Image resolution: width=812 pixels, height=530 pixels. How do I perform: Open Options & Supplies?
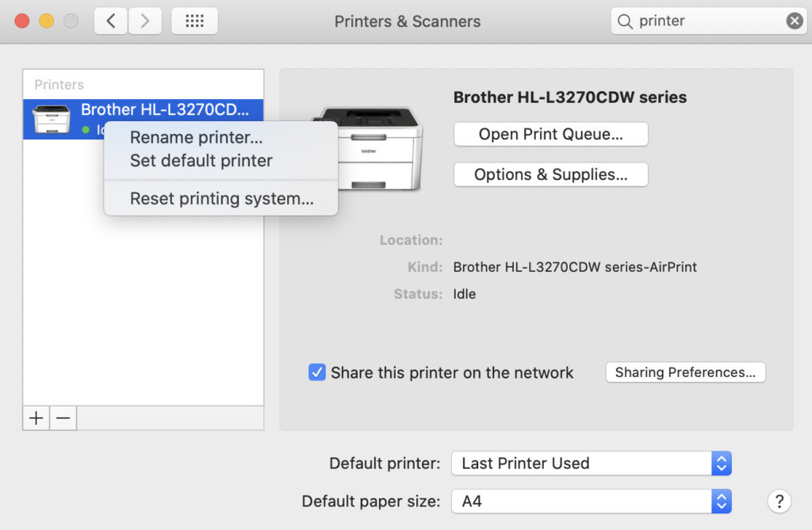coord(550,174)
